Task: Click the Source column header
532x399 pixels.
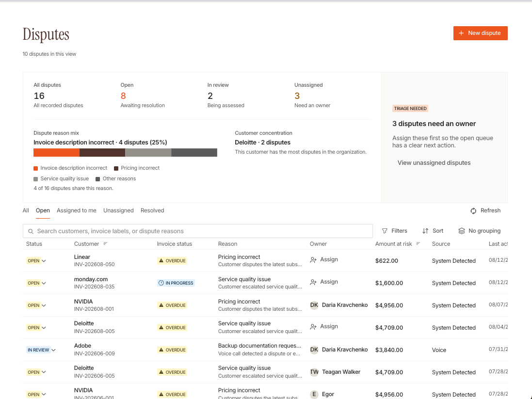Action: click(441, 244)
